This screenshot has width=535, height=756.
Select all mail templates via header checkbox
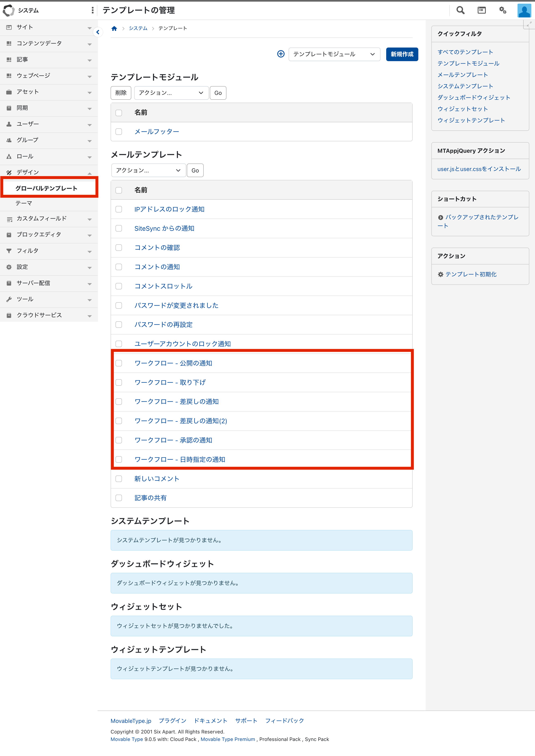pyautogui.click(x=119, y=190)
